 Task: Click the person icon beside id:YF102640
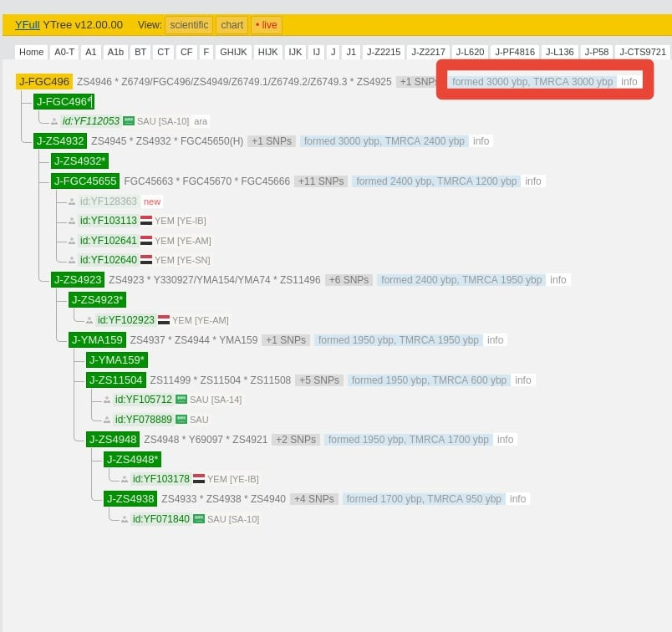(x=72, y=260)
